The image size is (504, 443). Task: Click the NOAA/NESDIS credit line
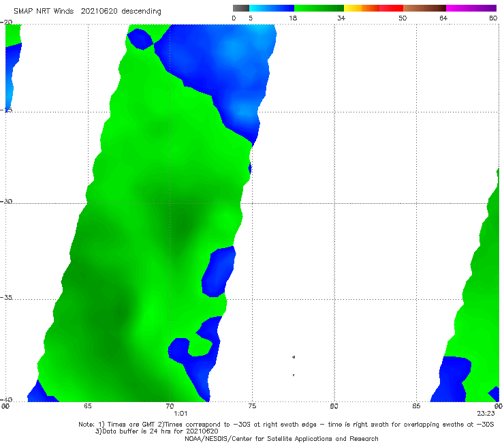click(x=281, y=439)
